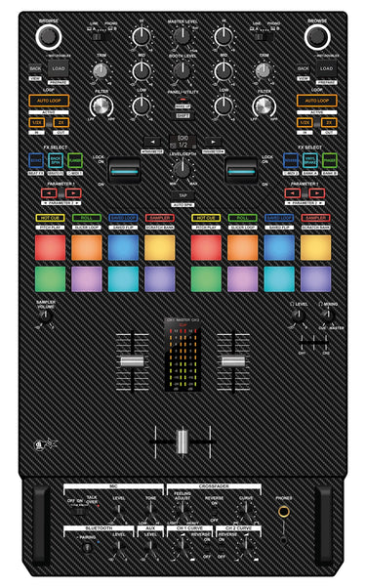Click the SAMPLER VOLUME knob
This screenshot has width=366, height=588.
coord(46,316)
